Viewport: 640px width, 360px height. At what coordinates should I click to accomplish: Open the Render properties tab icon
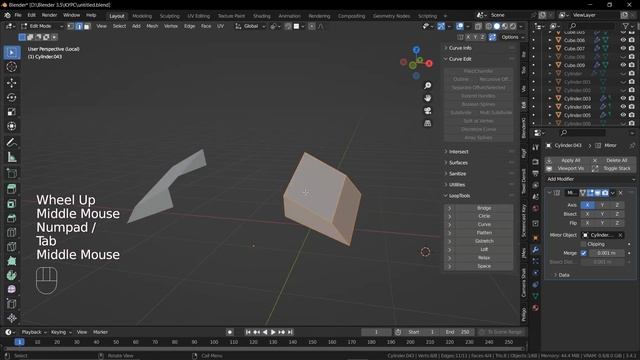pyautogui.click(x=536, y=162)
